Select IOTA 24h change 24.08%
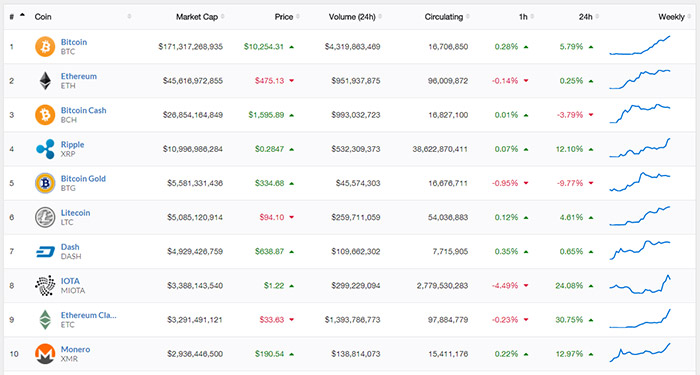Image resolution: width=700 pixels, height=375 pixels. click(x=569, y=286)
